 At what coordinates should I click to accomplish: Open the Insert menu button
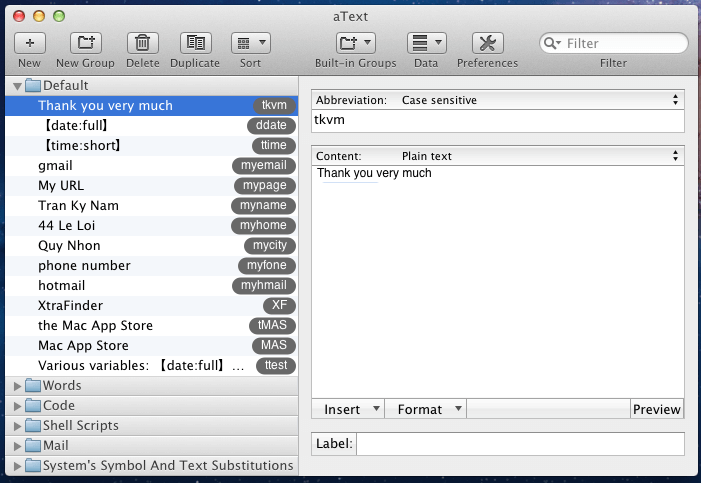348,409
